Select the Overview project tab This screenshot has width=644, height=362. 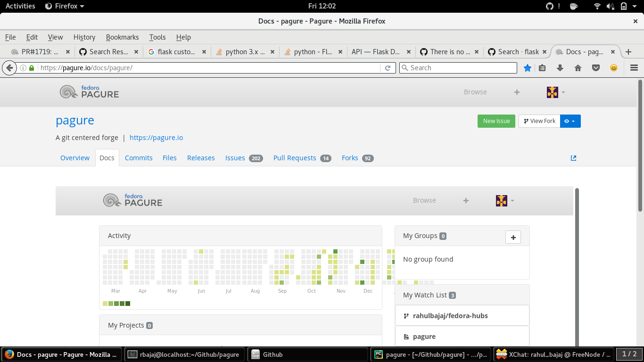tap(75, 158)
